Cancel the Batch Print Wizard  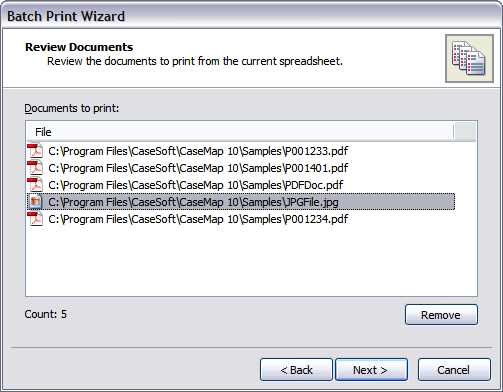pos(454,369)
